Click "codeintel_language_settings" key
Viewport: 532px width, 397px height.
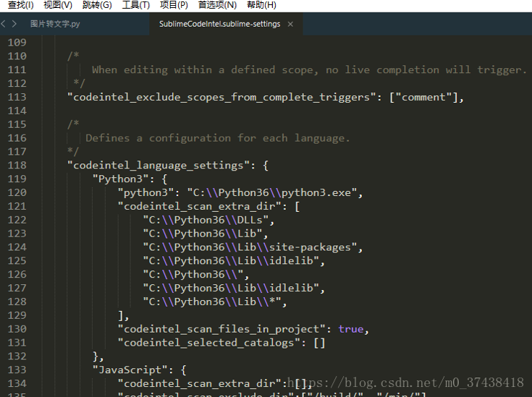pos(159,166)
